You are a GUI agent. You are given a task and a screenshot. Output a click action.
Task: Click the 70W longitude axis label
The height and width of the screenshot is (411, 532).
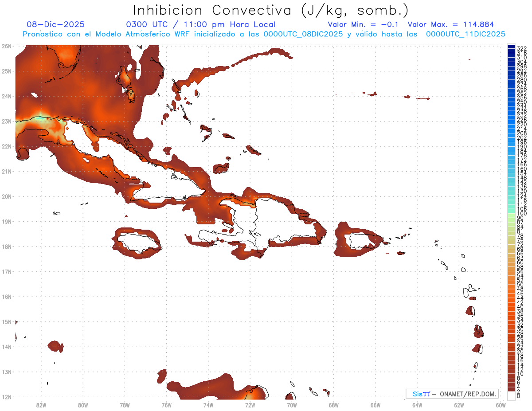click(x=292, y=405)
